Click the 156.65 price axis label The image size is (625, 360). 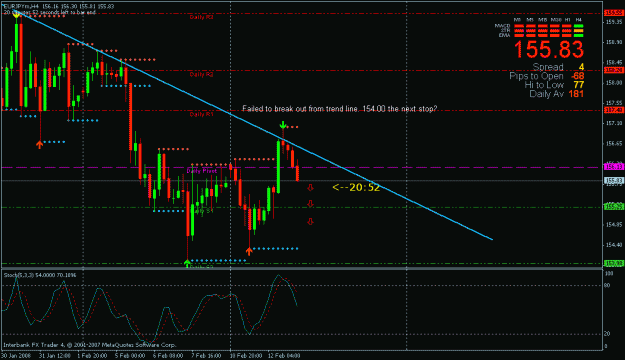point(614,144)
